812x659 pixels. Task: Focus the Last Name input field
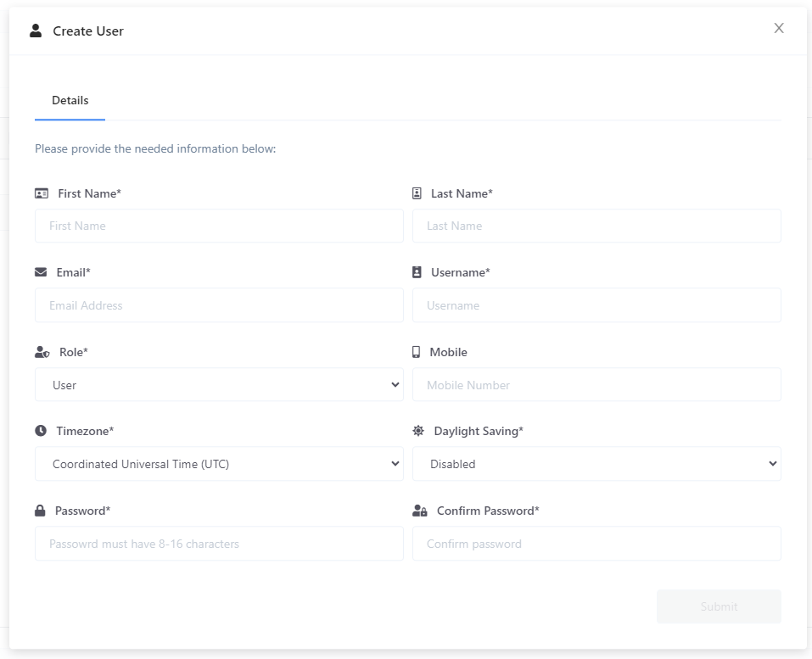(596, 226)
